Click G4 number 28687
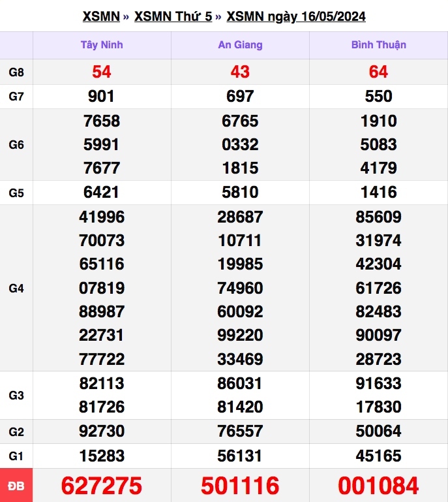Screen dimensions: 448x502 [x=240, y=217]
